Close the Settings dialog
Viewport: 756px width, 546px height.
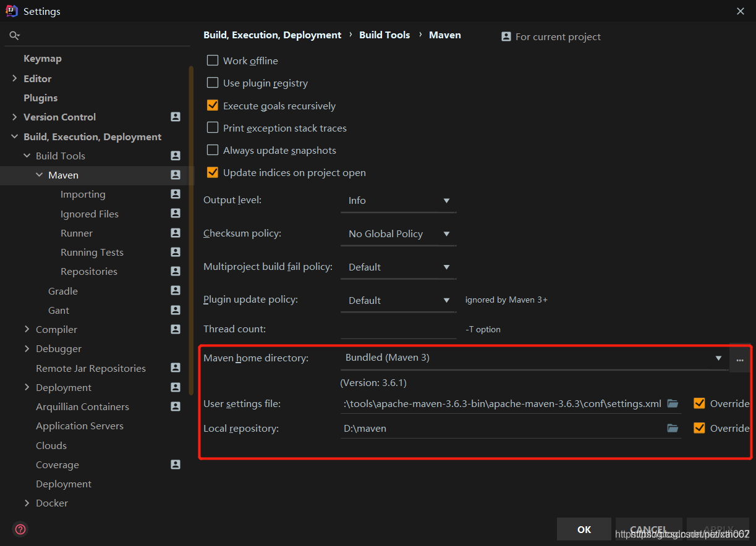point(741,11)
